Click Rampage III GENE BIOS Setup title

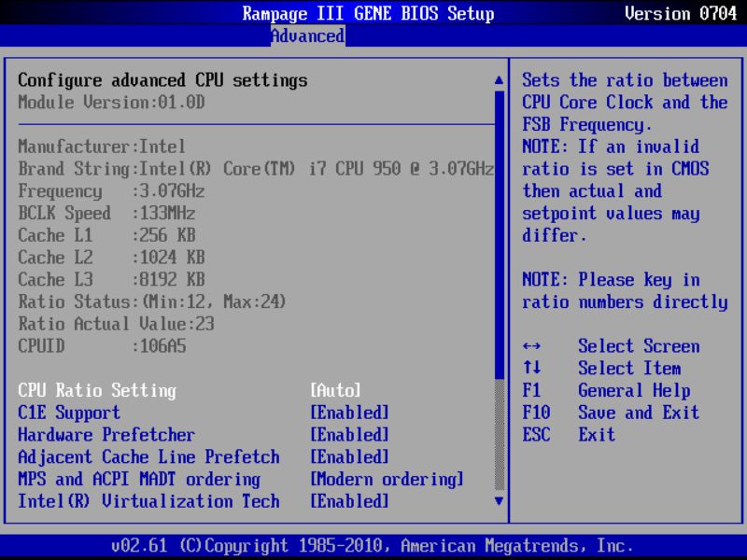tap(368, 13)
